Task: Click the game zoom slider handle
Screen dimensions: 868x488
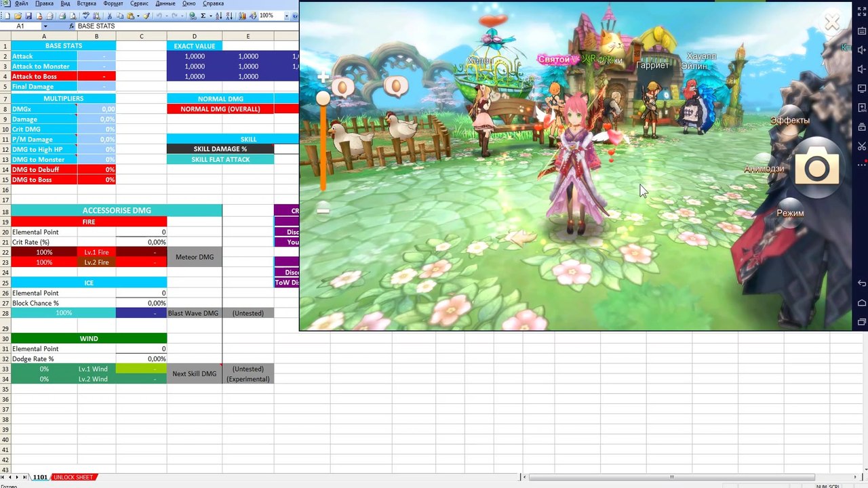Action: coord(323,99)
